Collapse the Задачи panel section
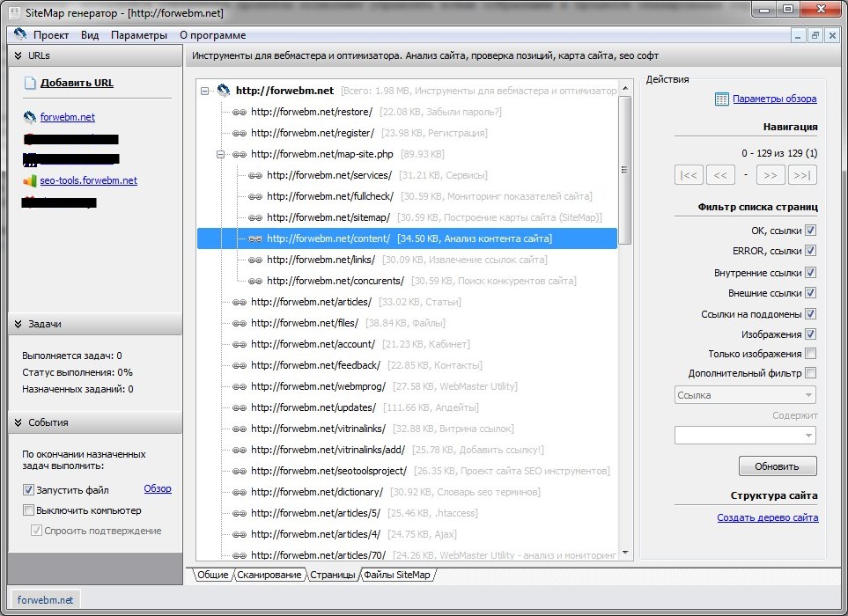This screenshot has height=616, width=848. (18, 324)
